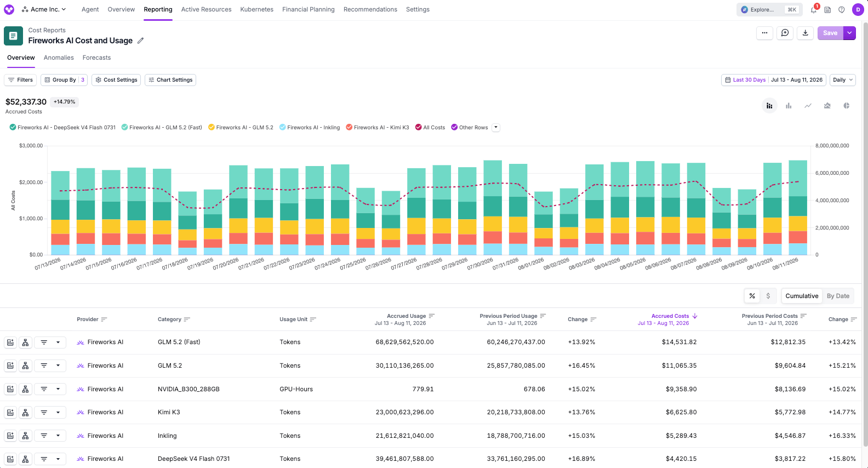Open hierarchy icon on DeepSeek V4 Flash row

(25, 459)
